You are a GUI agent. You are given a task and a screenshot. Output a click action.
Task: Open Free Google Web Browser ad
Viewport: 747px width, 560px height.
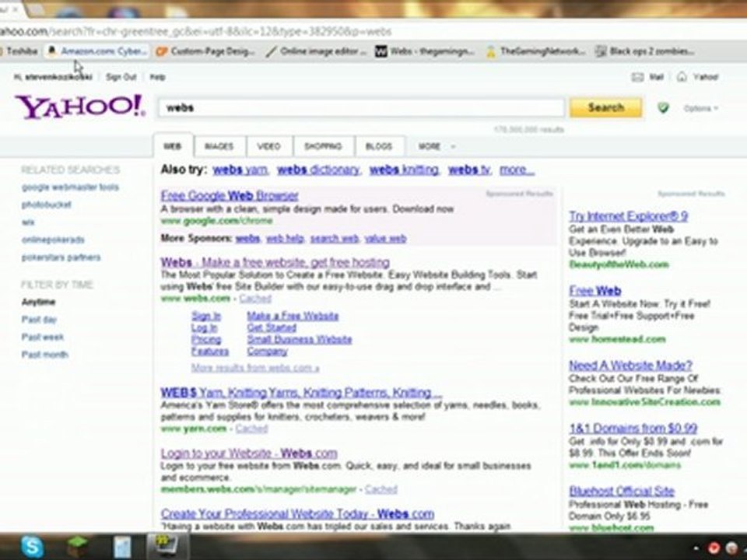[230, 196]
